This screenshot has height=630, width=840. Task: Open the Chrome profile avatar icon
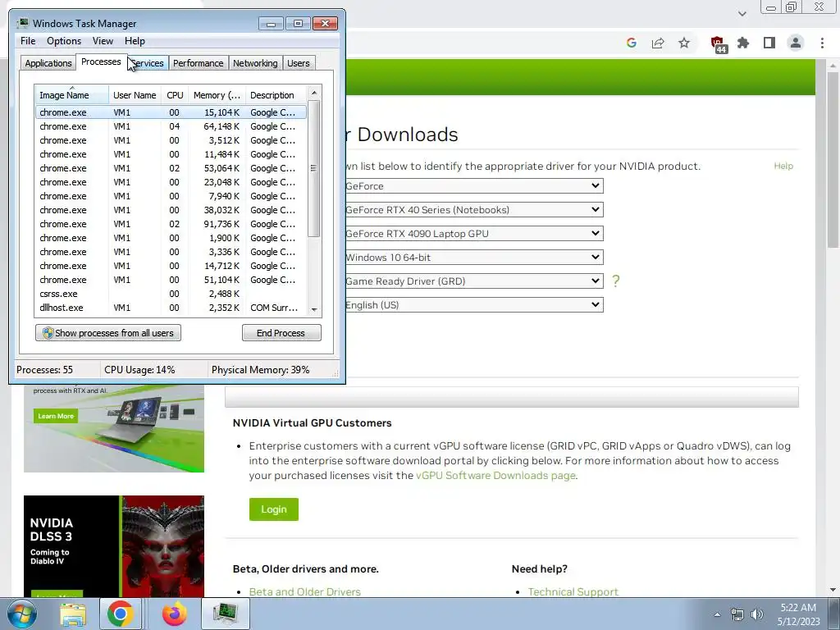point(796,43)
